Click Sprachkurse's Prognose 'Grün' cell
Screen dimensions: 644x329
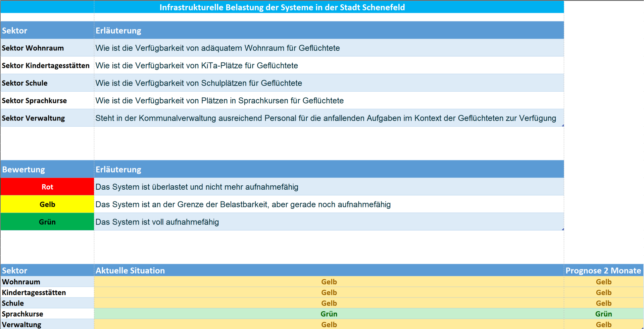coord(603,314)
